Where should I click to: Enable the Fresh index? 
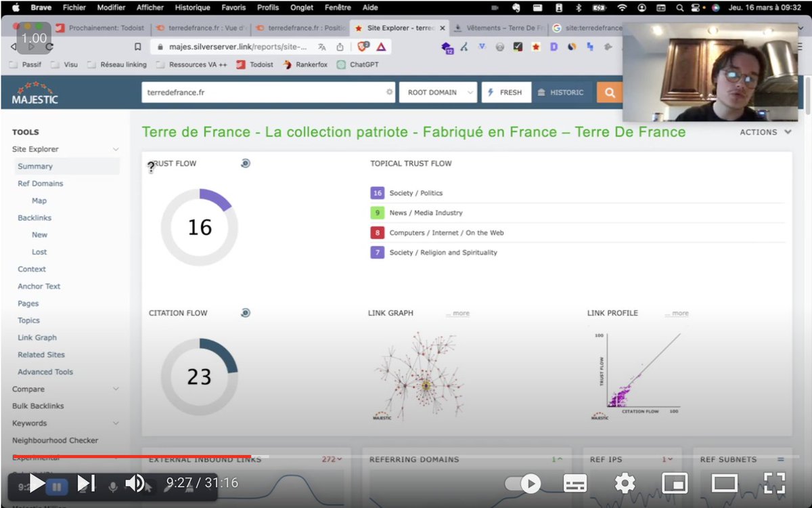(x=506, y=92)
